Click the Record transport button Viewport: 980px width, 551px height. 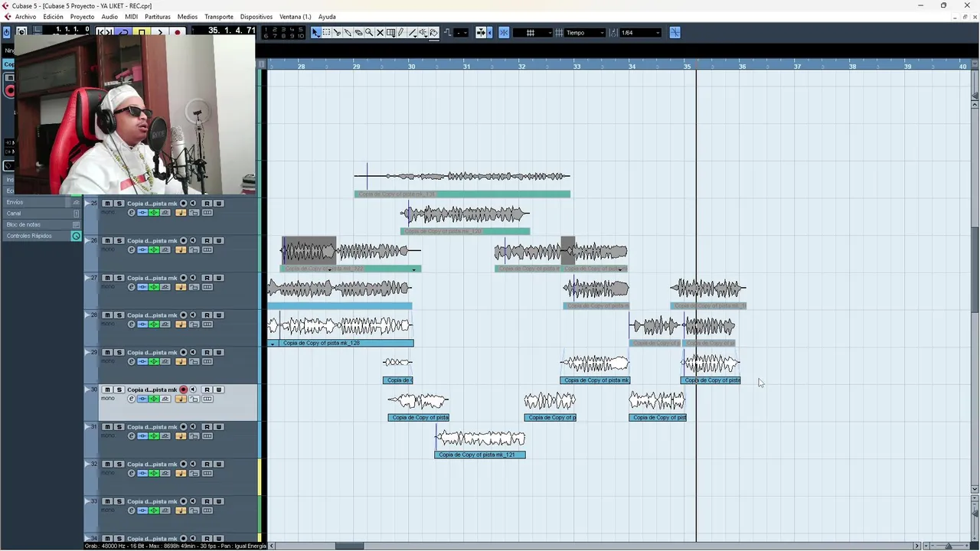pyautogui.click(x=177, y=32)
